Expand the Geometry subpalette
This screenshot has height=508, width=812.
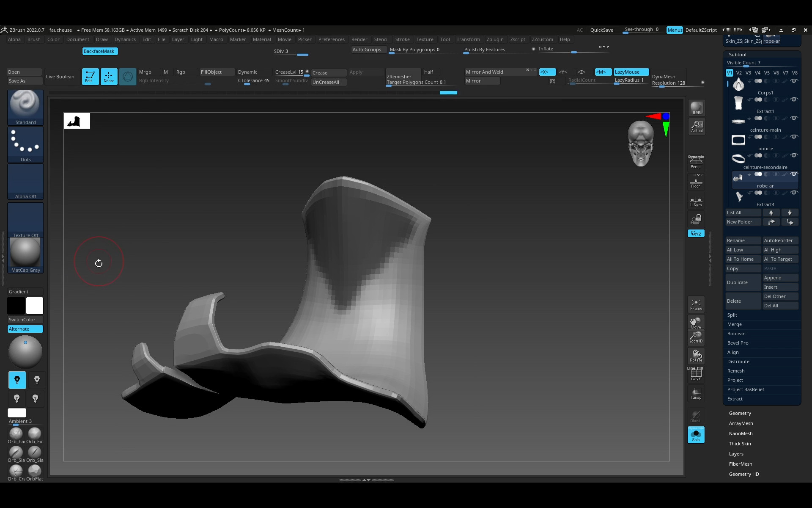[740, 413]
